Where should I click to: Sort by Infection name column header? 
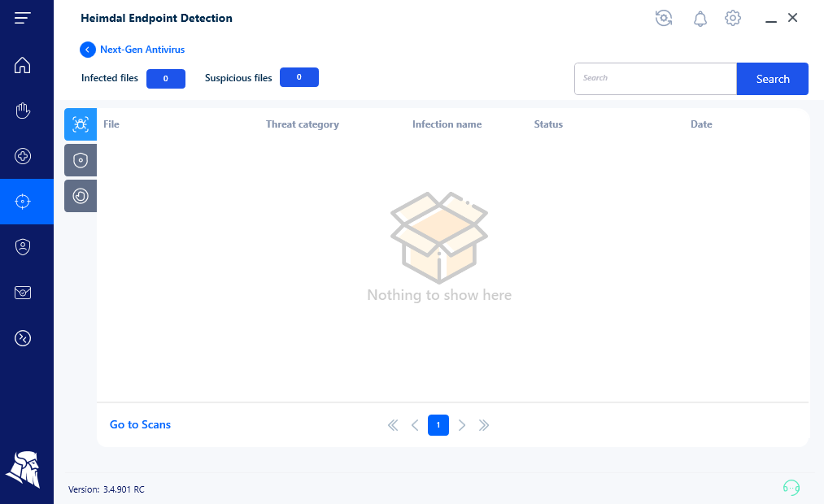[x=447, y=124]
